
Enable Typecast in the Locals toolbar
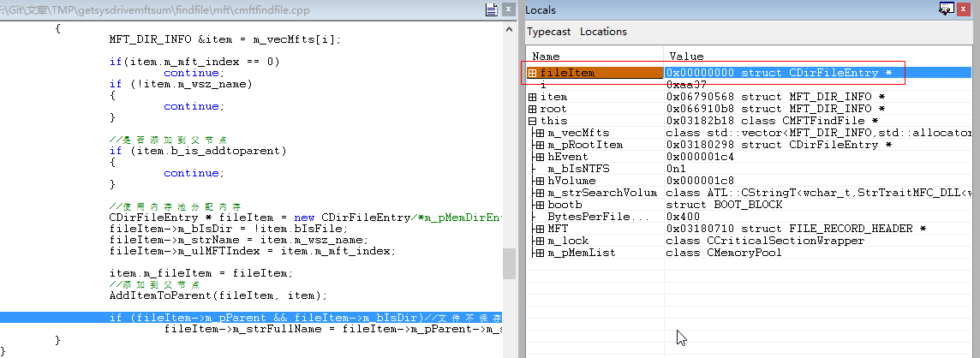click(548, 32)
